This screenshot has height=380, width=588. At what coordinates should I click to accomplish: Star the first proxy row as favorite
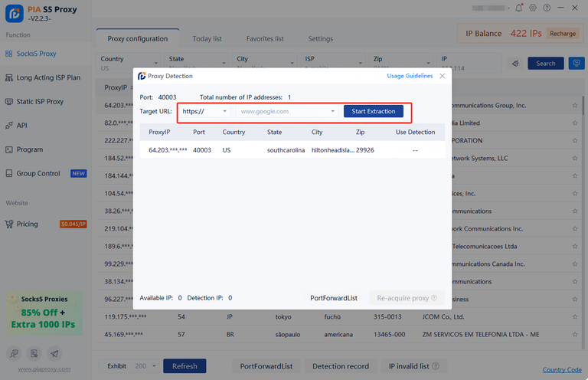click(x=575, y=105)
